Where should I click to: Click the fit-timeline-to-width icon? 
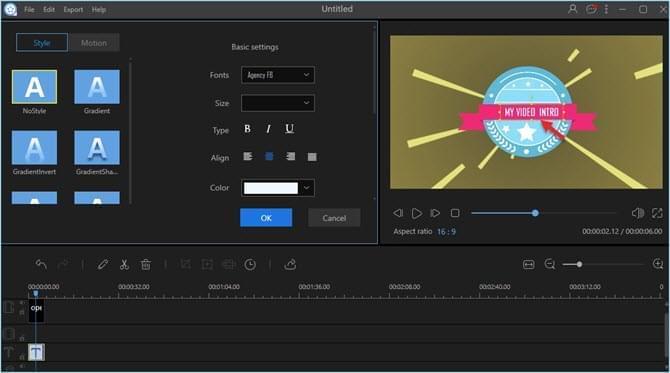coord(529,265)
